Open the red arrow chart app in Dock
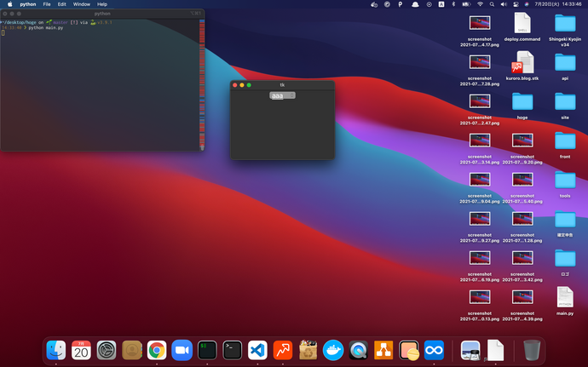This screenshot has width=588, height=367. (283, 351)
